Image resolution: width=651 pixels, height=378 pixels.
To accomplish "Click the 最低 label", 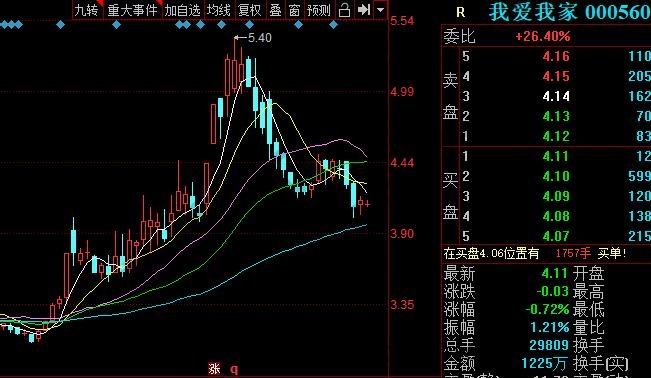I will tap(588, 310).
